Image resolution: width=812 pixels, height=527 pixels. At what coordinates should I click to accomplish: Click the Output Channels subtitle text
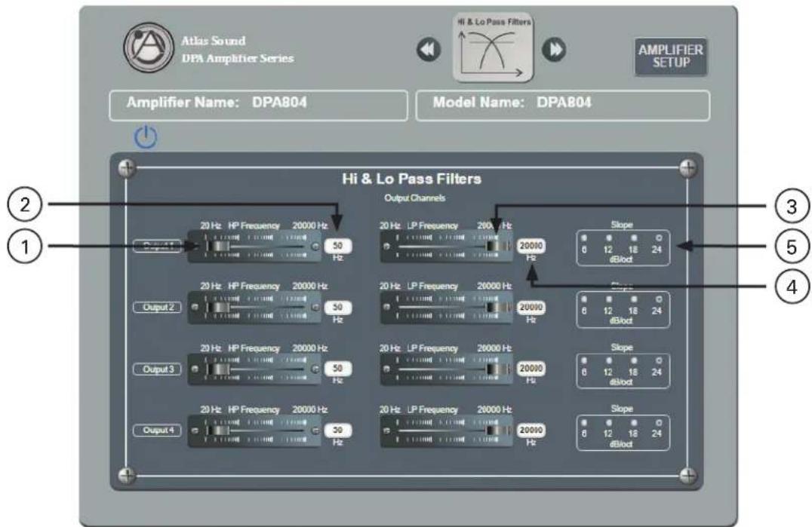(415, 198)
